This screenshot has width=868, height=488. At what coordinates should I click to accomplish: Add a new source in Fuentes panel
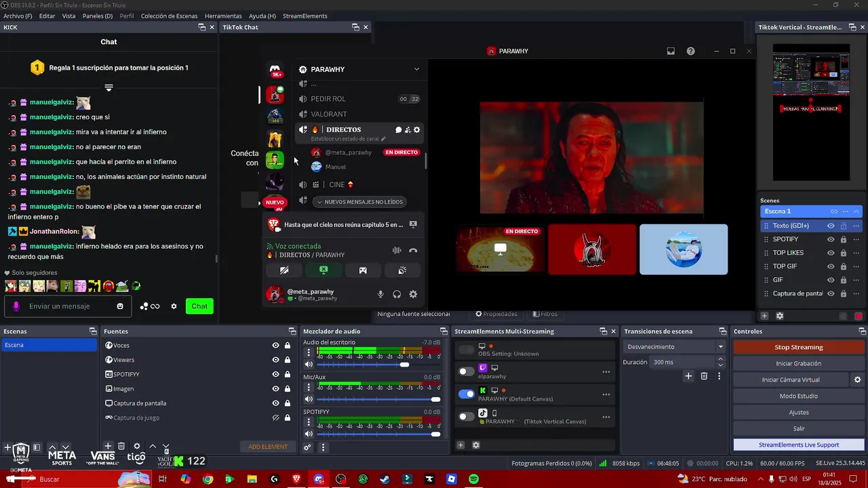[108, 446]
